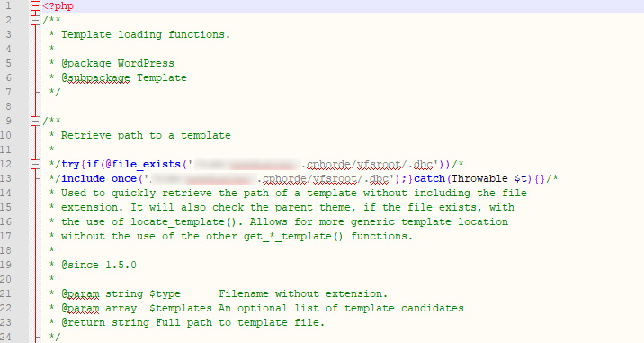The image size is (644, 343).
Task: Click the text 'Template loading functions.'
Action: tap(146, 34)
